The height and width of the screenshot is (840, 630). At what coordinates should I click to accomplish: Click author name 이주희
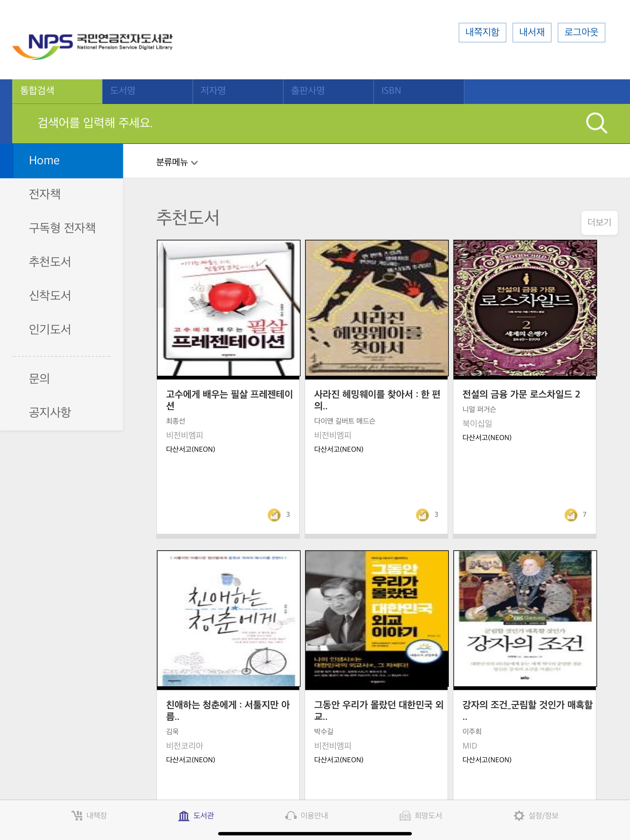click(472, 731)
